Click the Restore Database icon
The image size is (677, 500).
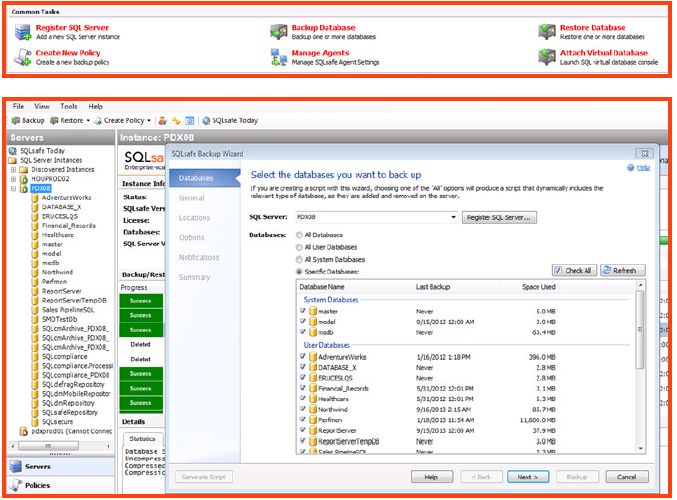pyautogui.click(x=545, y=31)
